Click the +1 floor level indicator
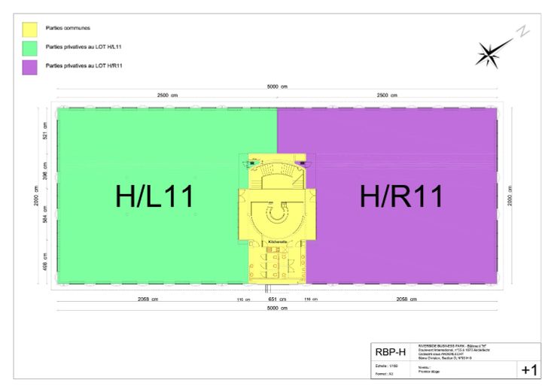554x392 pixels. click(x=529, y=369)
